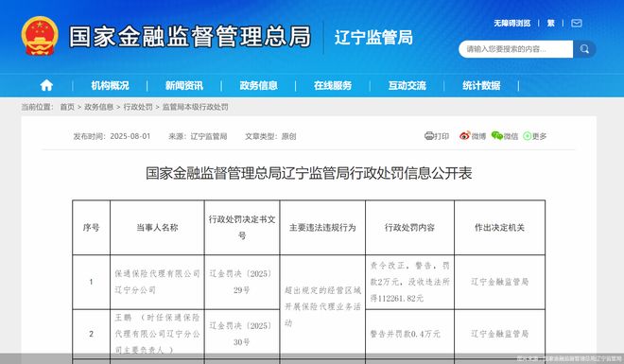Click cell 辽金罚决〔2025〕30号
The image size is (624, 364).
pos(242,334)
